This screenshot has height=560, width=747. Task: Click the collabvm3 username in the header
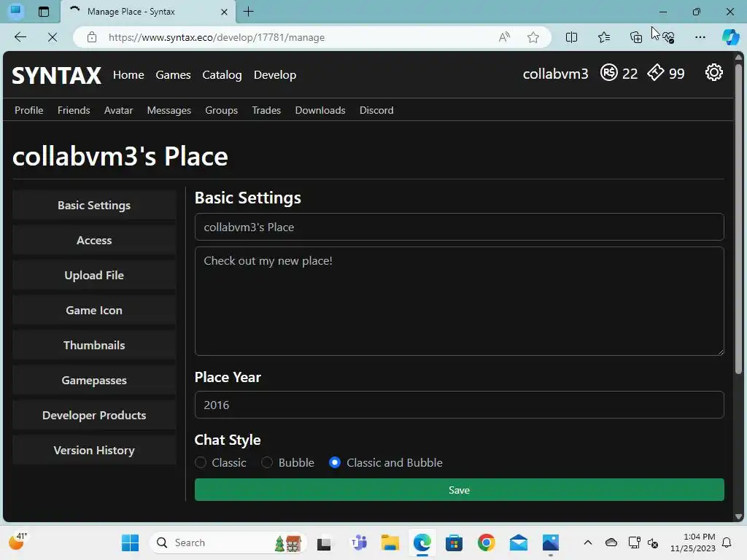(x=555, y=74)
